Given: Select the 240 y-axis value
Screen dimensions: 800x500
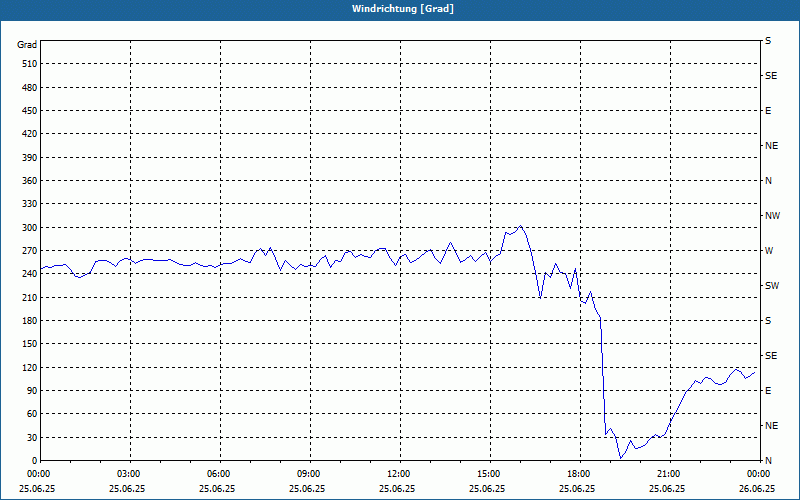Looking at the screenshot, I should [30, 274].
